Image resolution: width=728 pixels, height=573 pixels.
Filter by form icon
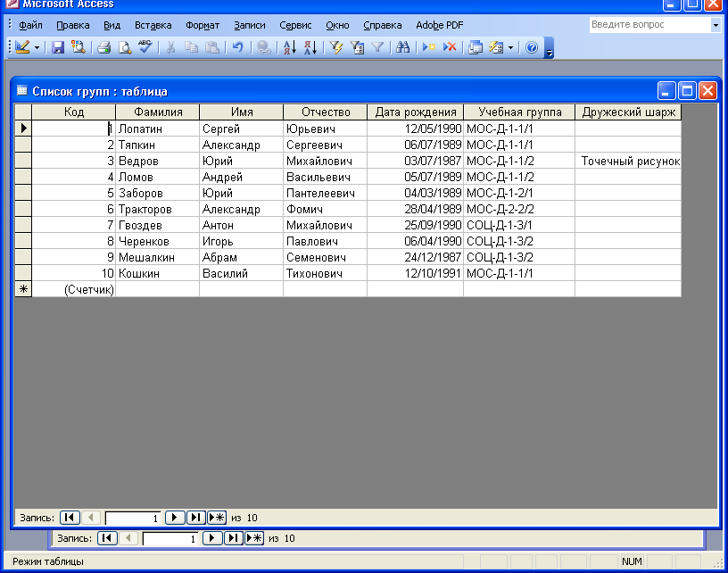(357, 47)
